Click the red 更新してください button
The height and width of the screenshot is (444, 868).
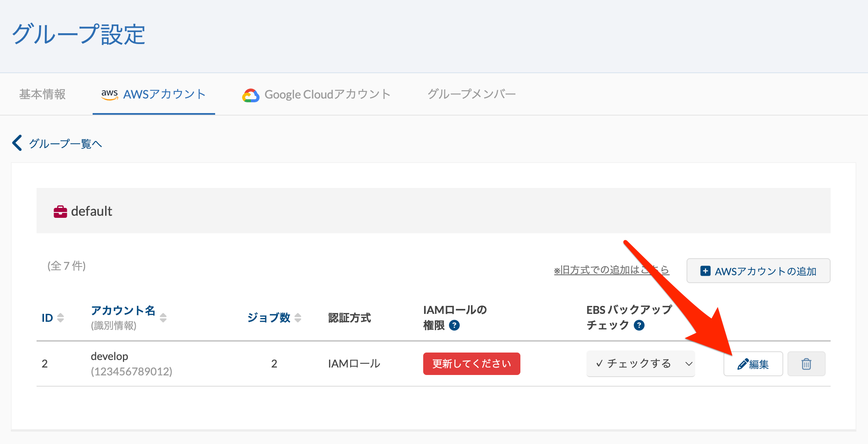click(x=471, y=364)
